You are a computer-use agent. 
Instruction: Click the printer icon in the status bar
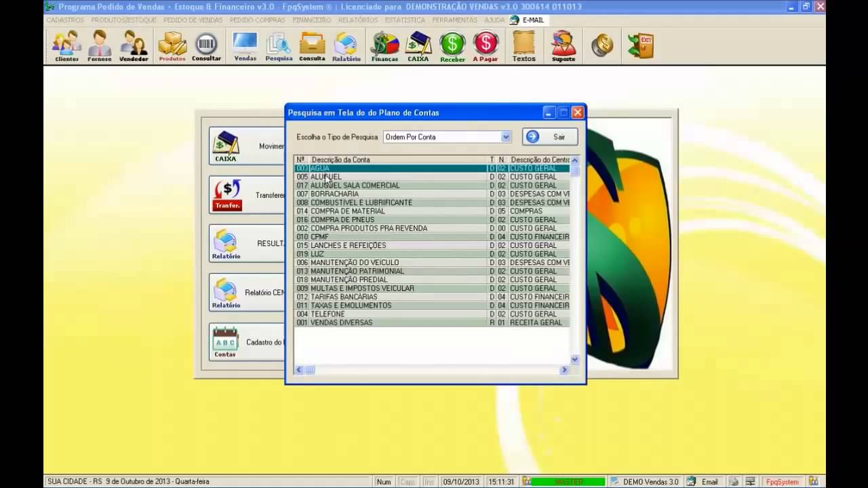pos(734,482)
